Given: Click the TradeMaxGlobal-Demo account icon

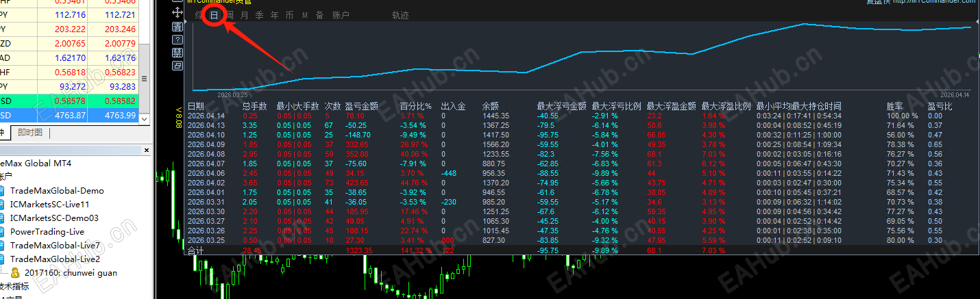Looking at the screenshot, I should tap(3, 190).
